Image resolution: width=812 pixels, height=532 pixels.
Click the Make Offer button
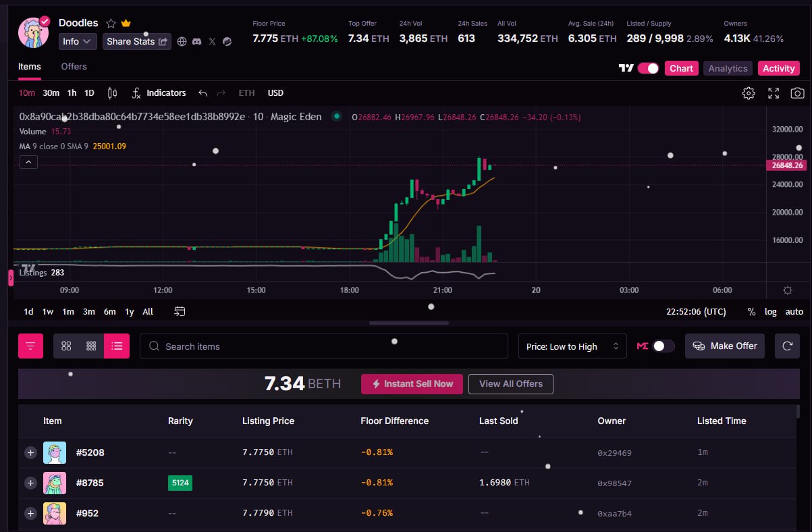725,346
